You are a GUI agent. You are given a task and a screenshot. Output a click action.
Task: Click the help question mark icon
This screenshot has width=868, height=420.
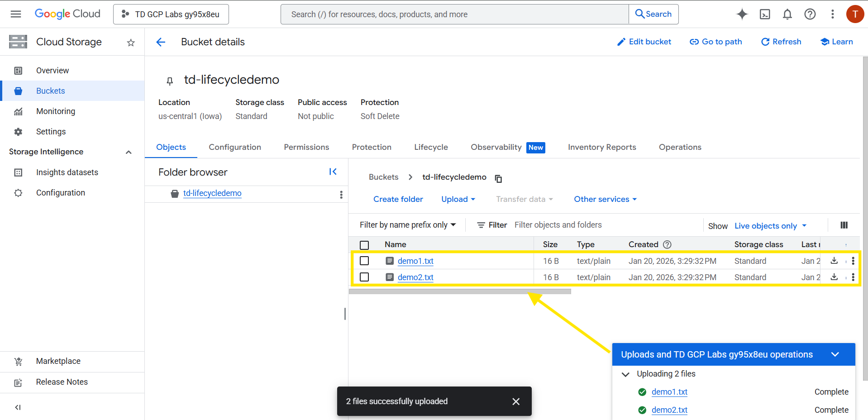pos(810,14)
